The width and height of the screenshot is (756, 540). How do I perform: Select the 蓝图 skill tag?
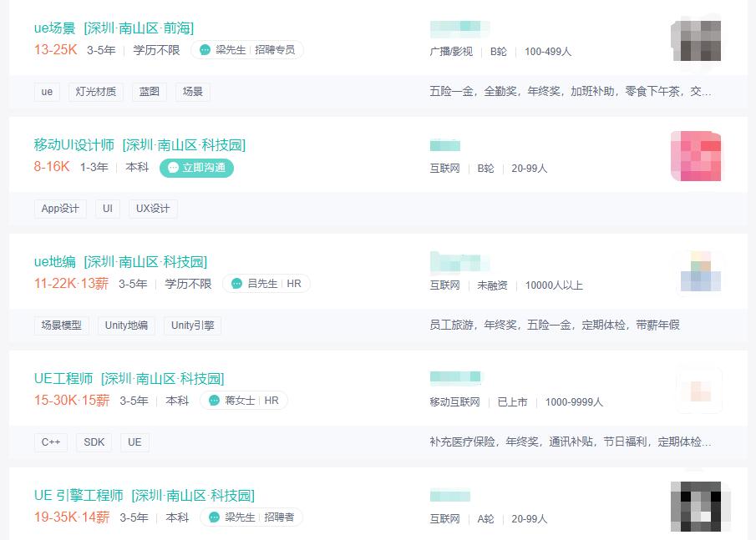pos(149,91)
